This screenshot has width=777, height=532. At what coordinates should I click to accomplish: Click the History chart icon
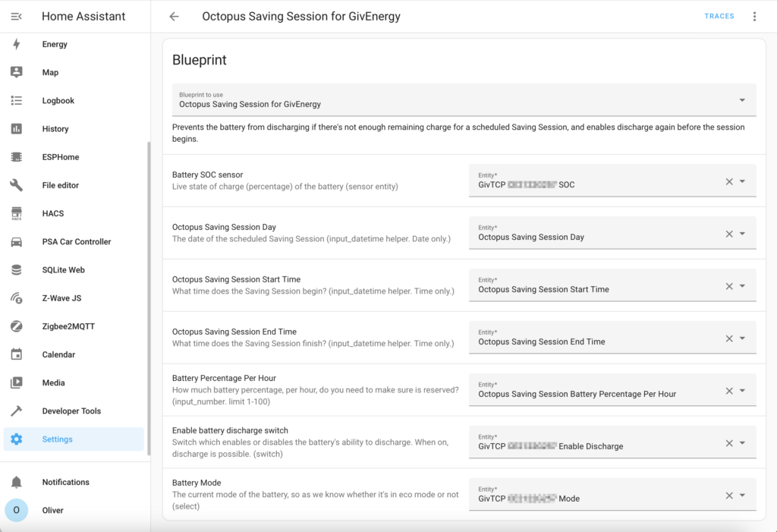click(x=17, y=129)
